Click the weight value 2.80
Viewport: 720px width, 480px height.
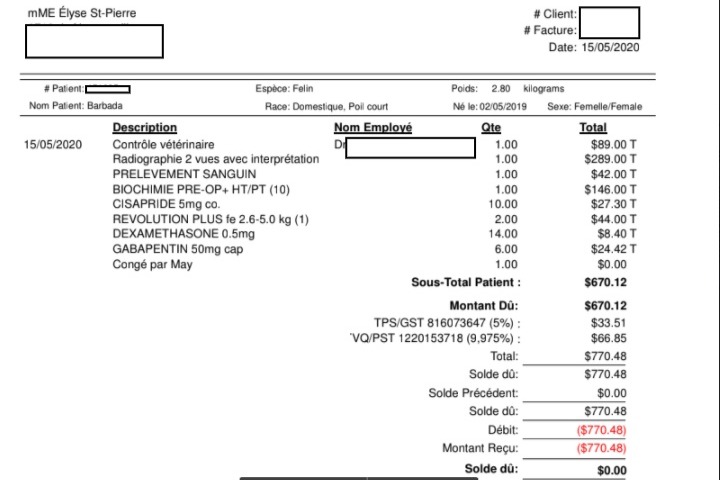tap(501, 88)
